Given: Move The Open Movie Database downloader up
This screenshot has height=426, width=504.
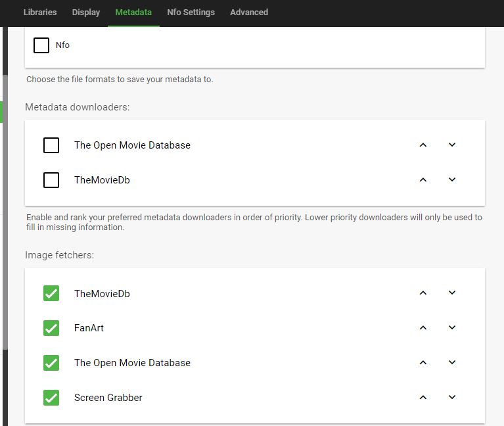Looking at the screenshot, I should pyautogui.click(x=423, y=145).
